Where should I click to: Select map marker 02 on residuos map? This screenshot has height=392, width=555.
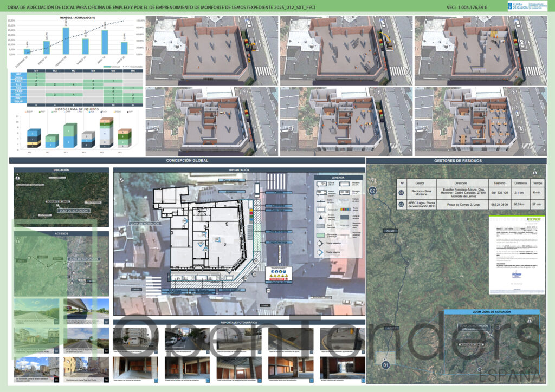coord(372,191)
